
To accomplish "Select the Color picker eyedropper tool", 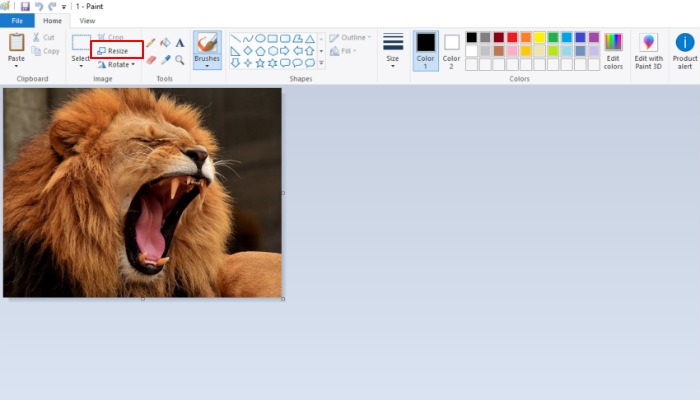I will (165, 59).
